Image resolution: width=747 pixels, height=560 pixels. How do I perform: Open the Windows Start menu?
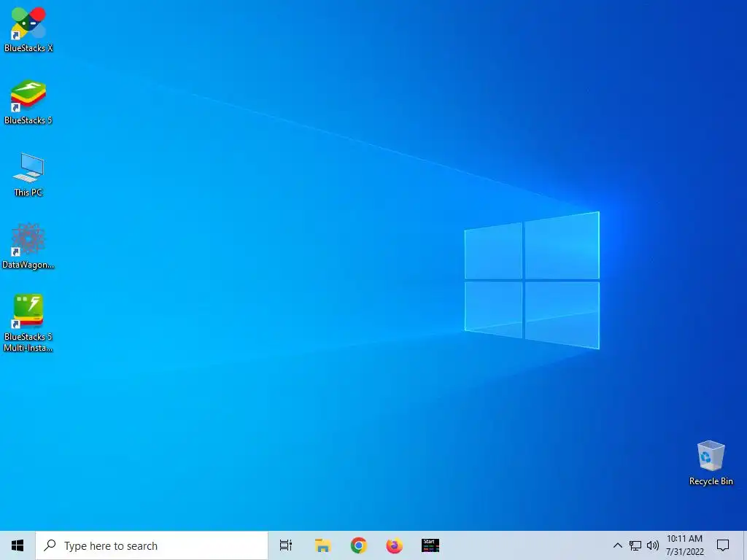(18, 545)
